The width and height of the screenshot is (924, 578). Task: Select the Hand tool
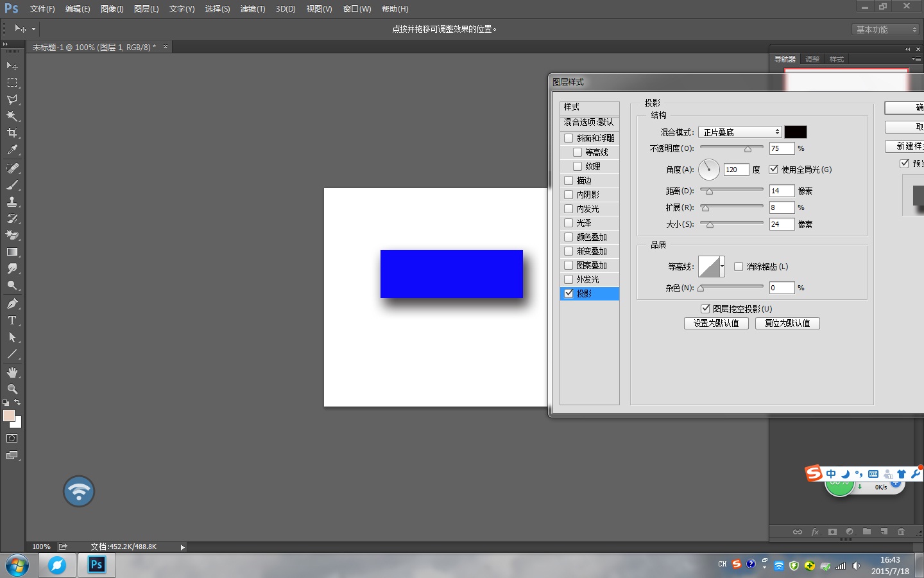12,372
